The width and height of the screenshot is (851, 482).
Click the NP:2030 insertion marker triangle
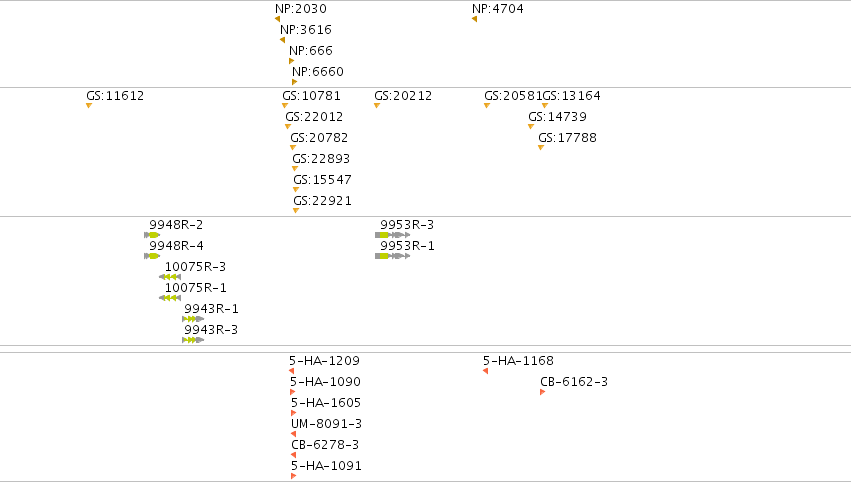click(277, 19)
